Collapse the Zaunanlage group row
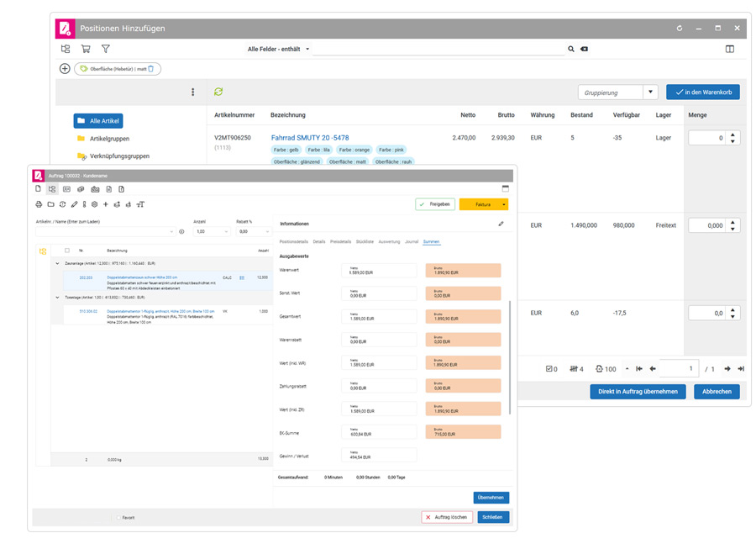 (x=58, y=263)
